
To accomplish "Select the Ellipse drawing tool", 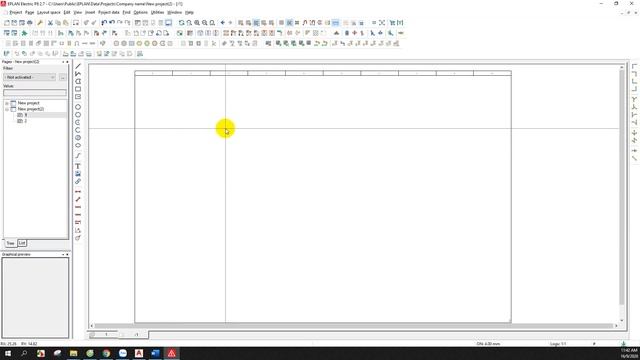I will pos(78,145).
